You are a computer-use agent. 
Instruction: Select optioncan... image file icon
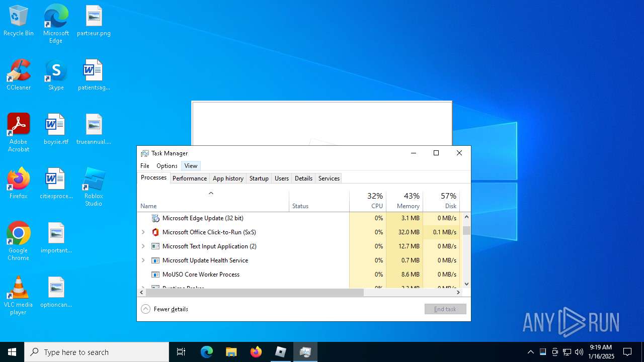point(56,293)
